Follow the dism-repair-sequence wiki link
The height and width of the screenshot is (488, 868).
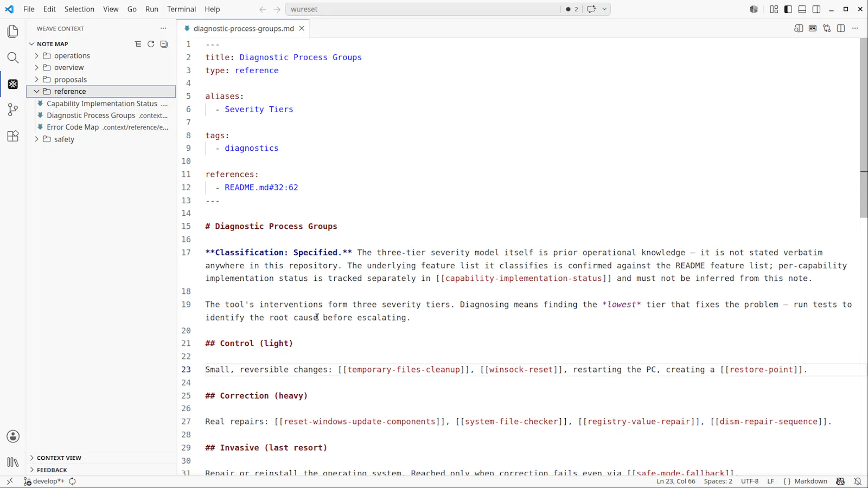(x=769, y=421)
